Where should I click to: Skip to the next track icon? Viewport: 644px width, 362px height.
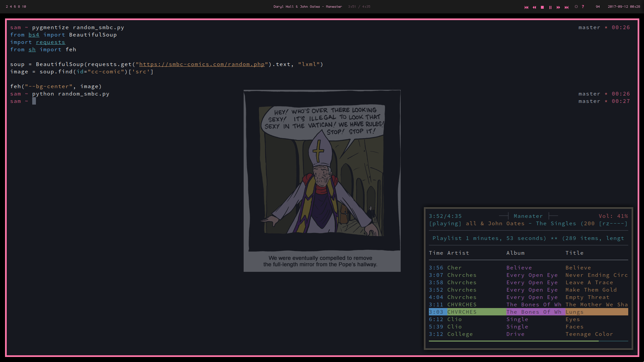pyautogui.click(x=566, y=7)
